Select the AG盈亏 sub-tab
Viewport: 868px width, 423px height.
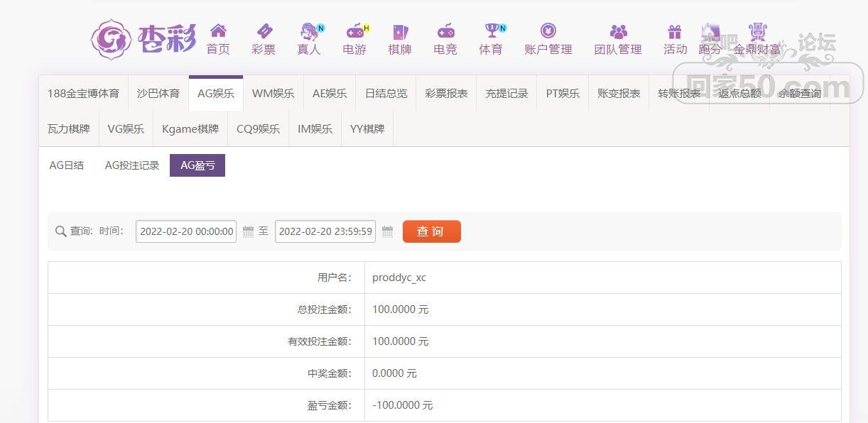(x=197, y=165)
